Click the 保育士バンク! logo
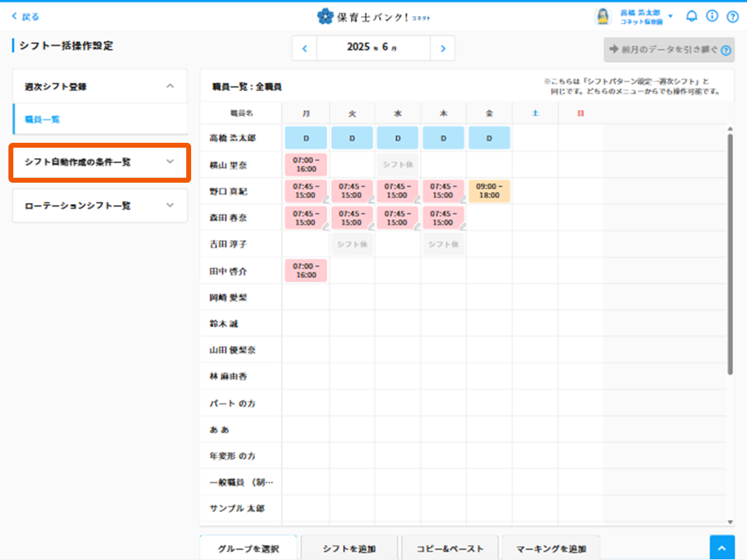The width and height of the screenshot is (747, 560). click(x=373, y=16)
